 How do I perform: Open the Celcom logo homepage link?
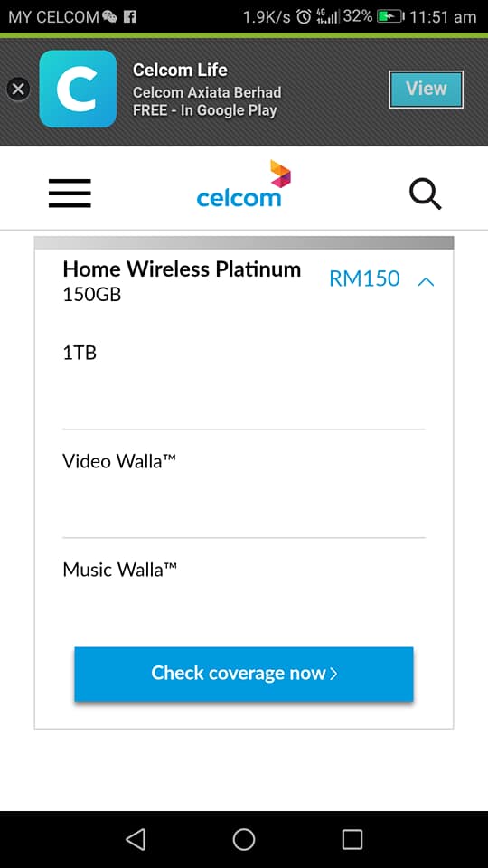(243, 184)
